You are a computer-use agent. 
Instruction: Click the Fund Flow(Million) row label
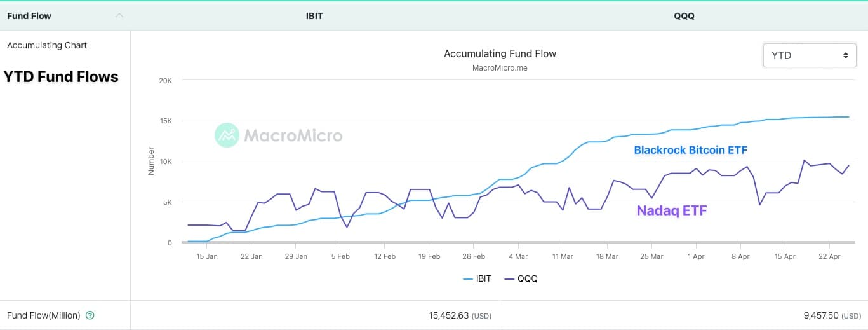click(x=44, y=315)
